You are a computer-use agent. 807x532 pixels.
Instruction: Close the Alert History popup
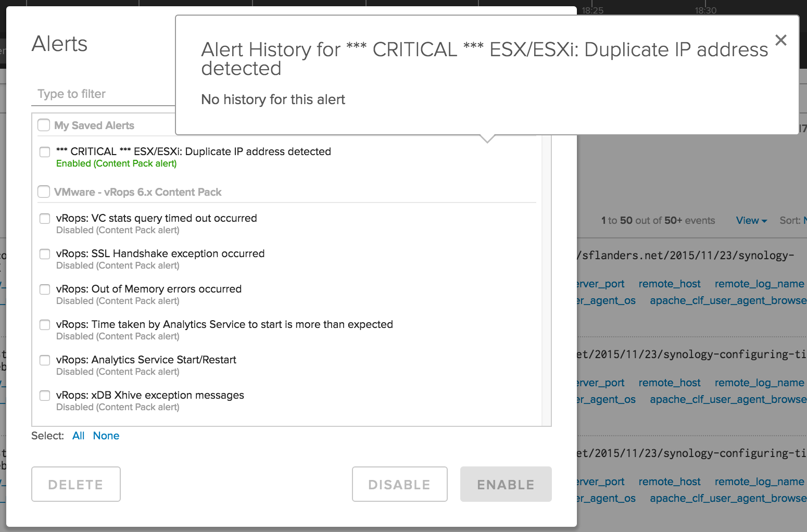(x=780, y=40)
